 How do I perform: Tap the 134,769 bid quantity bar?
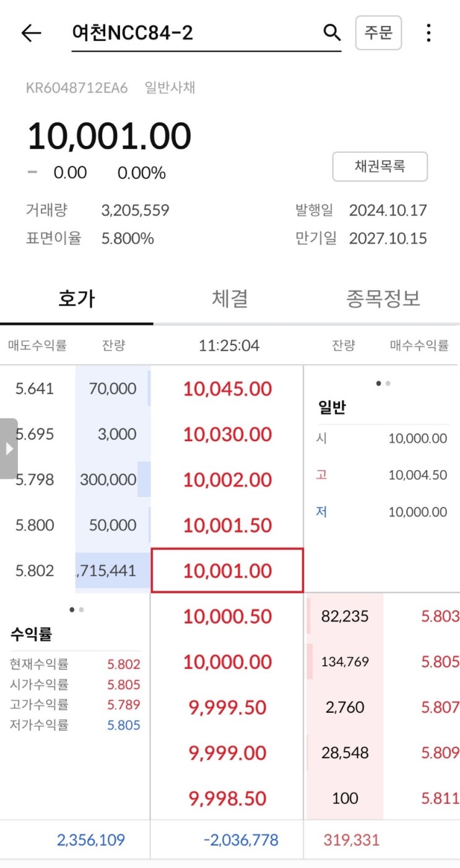[345, 662]
